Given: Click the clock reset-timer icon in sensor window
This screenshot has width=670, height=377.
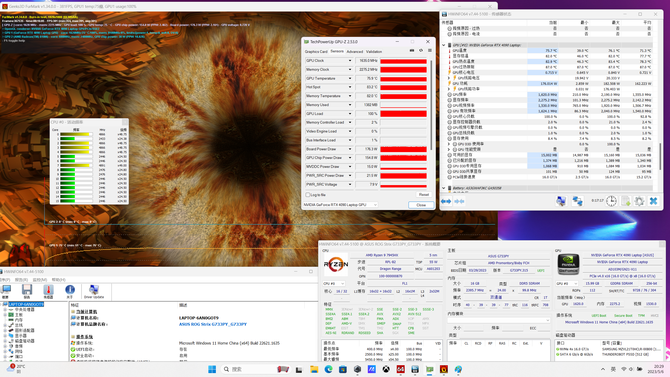Looking at the screenshot, I should tap(611, 201).
